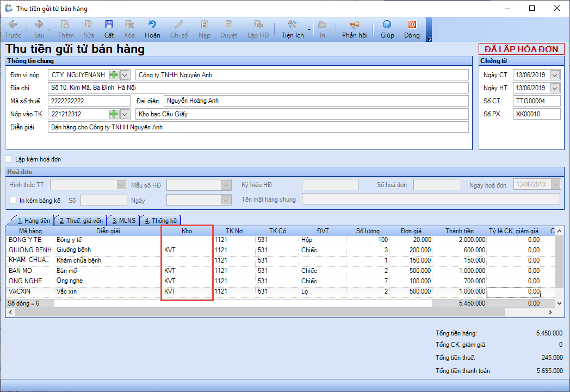Select the ONG NGHE item cell
570x392 pixels.
30,281
